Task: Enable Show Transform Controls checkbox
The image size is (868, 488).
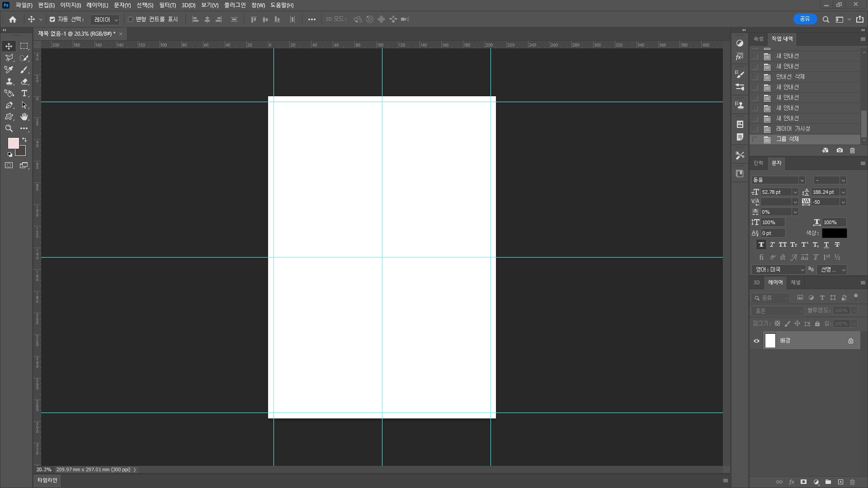Action: [131, 19]
